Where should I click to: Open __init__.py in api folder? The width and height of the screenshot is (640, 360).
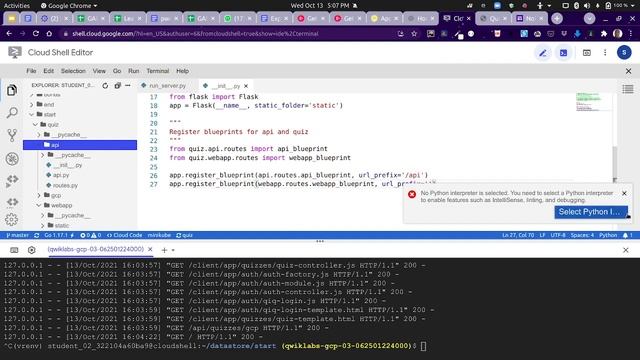[67, 165]
